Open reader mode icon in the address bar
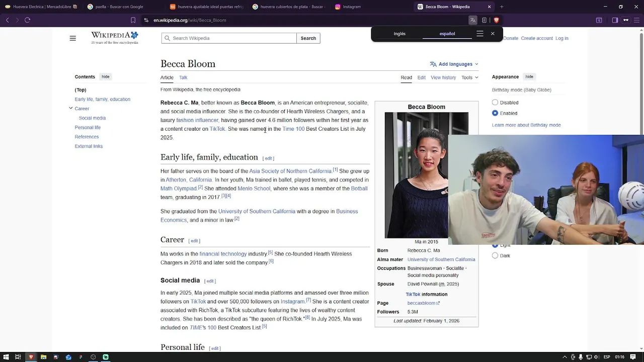 (484, 20)
